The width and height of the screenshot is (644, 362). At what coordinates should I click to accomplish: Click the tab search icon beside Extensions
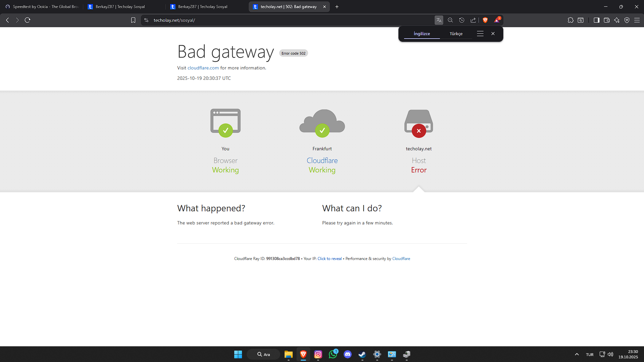pyautogui.click(x=581, y=20)
